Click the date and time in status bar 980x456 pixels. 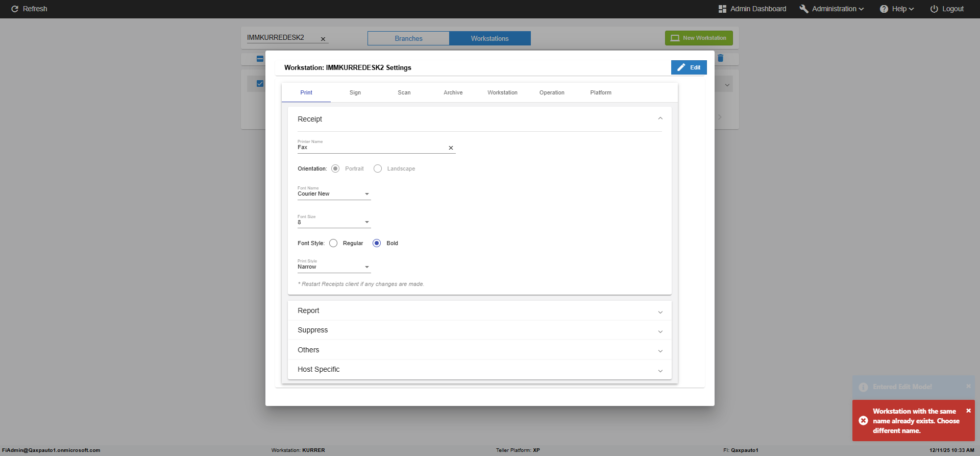click(x=952, y=450)
